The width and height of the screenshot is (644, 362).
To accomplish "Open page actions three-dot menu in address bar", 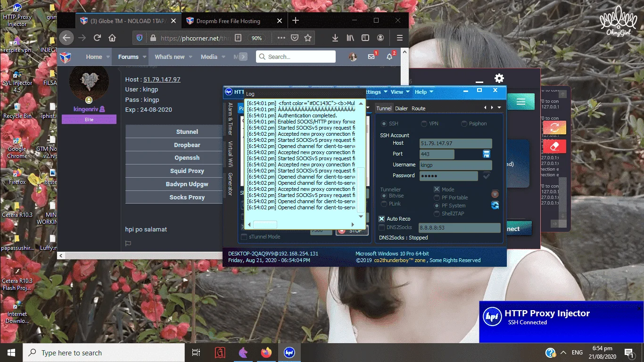I will click(x=281, y=38).
